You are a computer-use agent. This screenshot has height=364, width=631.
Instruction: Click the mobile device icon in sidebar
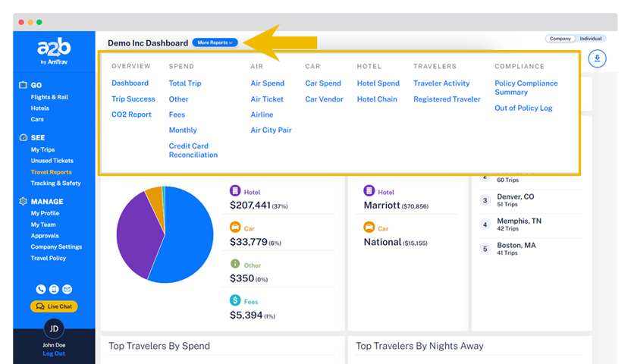click(54, 289)
